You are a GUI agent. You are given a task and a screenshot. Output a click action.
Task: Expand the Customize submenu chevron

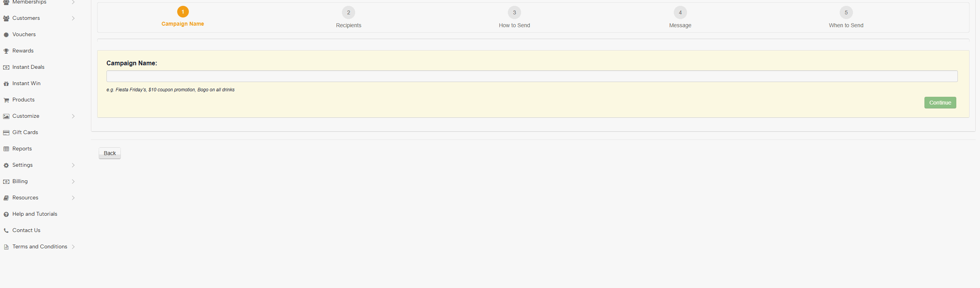73,116
